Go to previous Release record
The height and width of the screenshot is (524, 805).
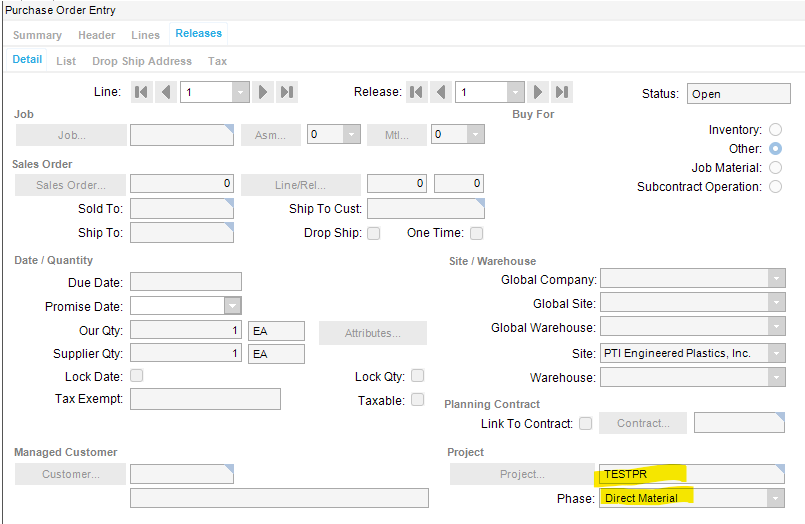441,92
